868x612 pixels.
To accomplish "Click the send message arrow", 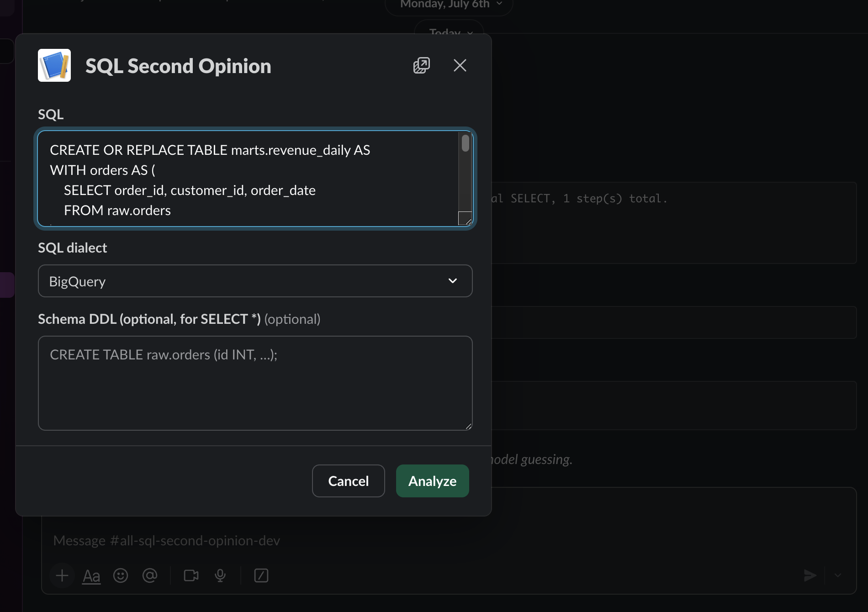I will [x=810, y=575].
